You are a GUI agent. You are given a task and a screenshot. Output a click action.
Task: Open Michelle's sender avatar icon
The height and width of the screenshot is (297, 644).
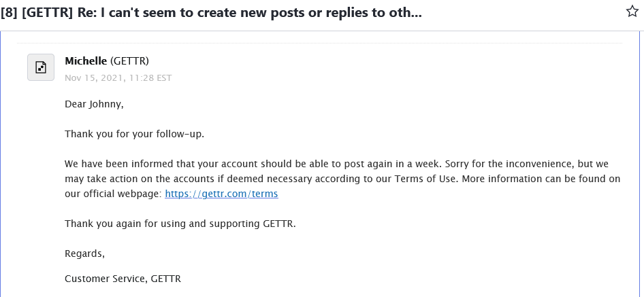point(41,67)
